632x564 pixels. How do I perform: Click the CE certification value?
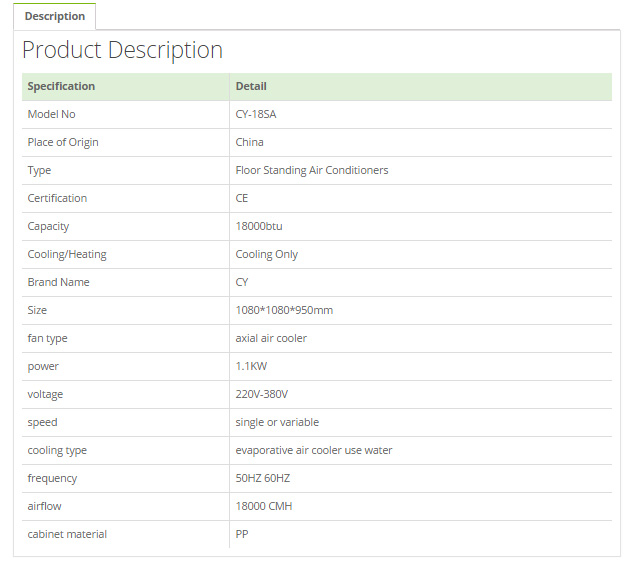coord(242,198)
